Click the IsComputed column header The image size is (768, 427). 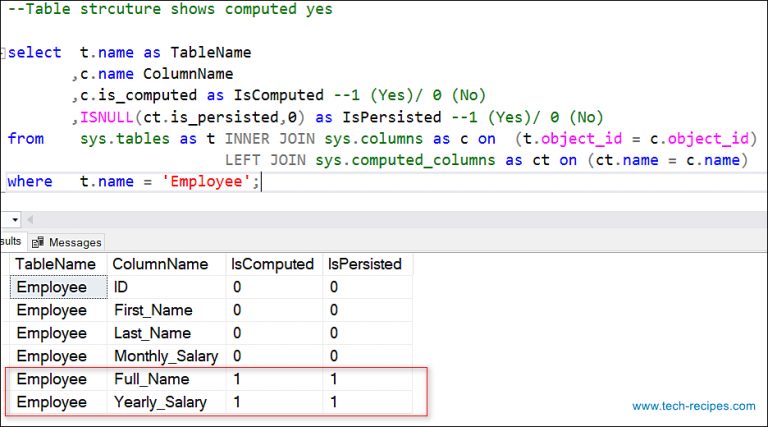point(274,264)
